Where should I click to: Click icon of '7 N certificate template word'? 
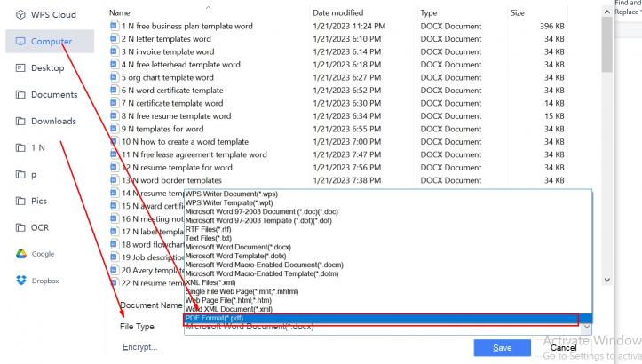click(115, 103)
